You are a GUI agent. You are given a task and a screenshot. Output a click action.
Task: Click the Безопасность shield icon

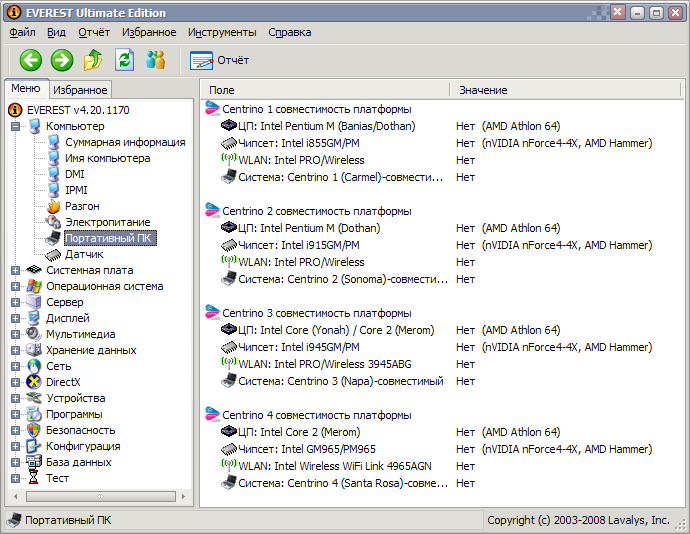[x=34, y=430]
